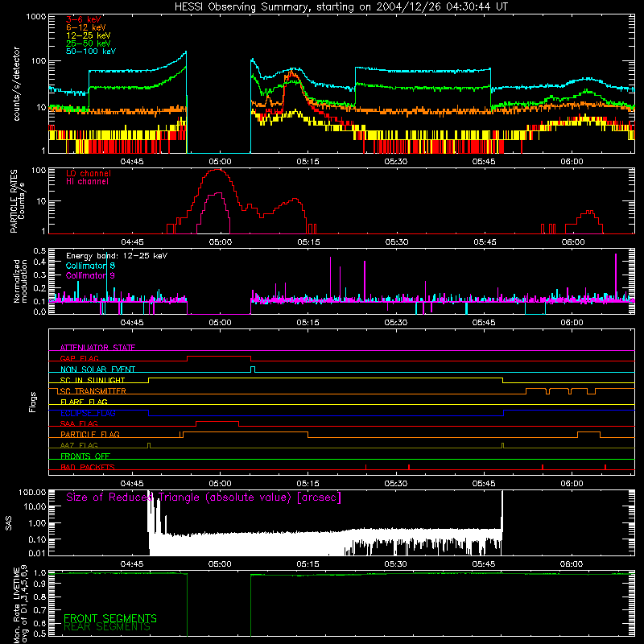The width and height of the screenshot is (644, 644).
Task: Click the FLARE FLAG label
Action: click(84, 402)
